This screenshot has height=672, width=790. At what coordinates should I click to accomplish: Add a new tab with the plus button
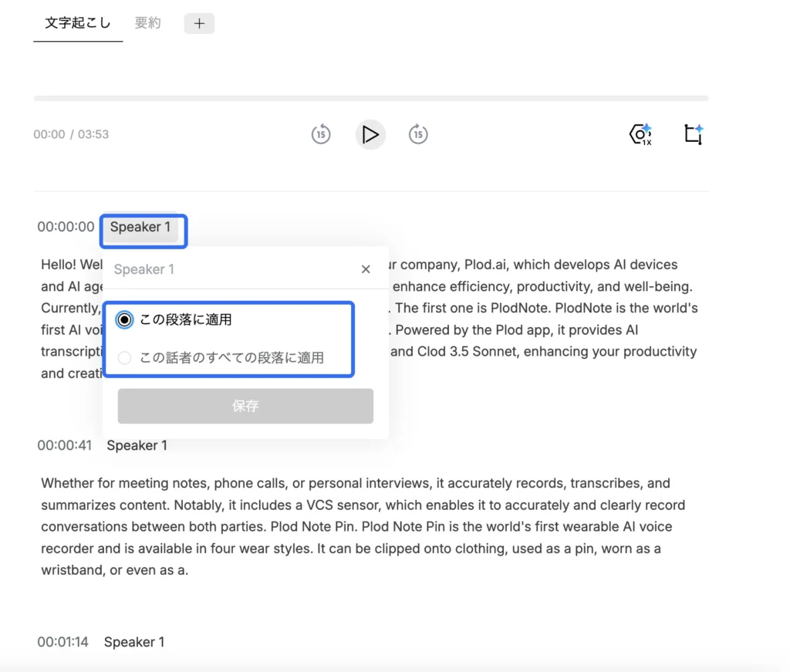tap(199, 23)
